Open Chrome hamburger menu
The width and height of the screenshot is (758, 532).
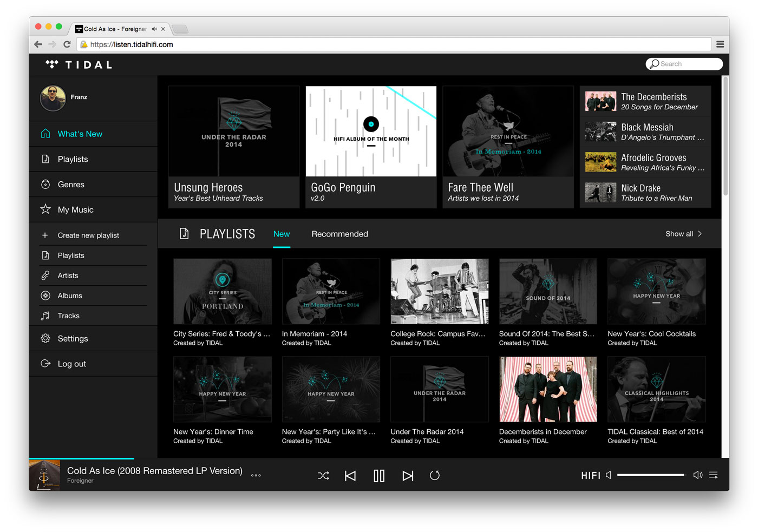point(720,44)
